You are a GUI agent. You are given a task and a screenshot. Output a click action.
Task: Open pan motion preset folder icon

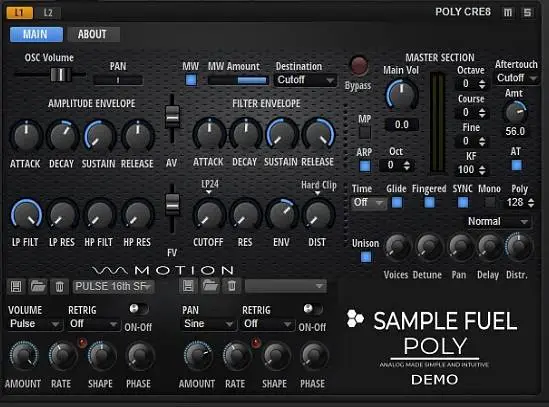[x=210, y=286]
